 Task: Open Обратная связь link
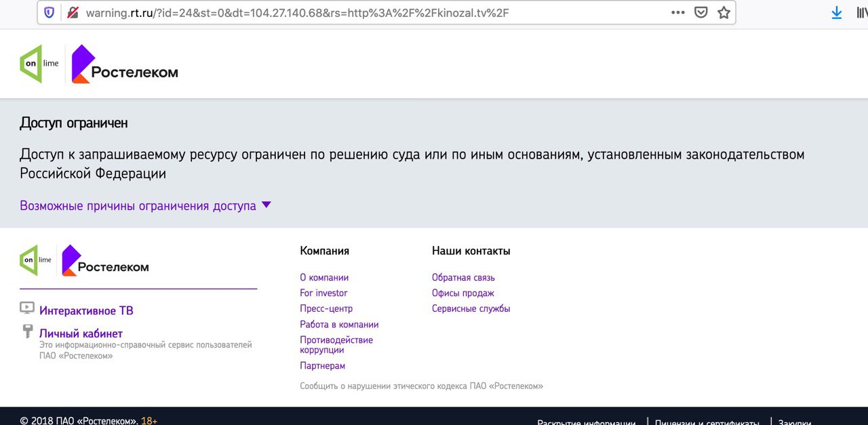tap(463, 277)
